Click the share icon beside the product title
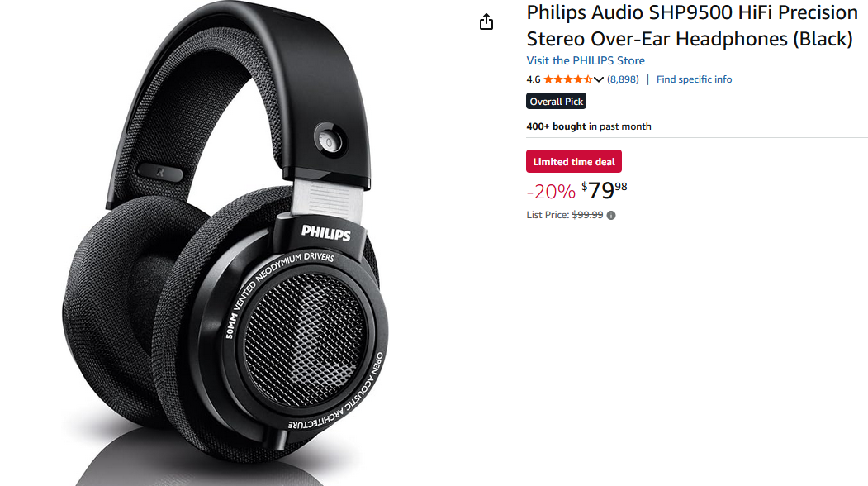 [x=486, y=21]
